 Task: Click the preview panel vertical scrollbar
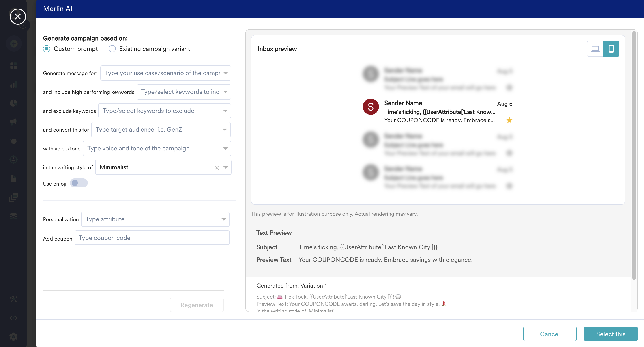pyautogui.click(x=634, y=155)
